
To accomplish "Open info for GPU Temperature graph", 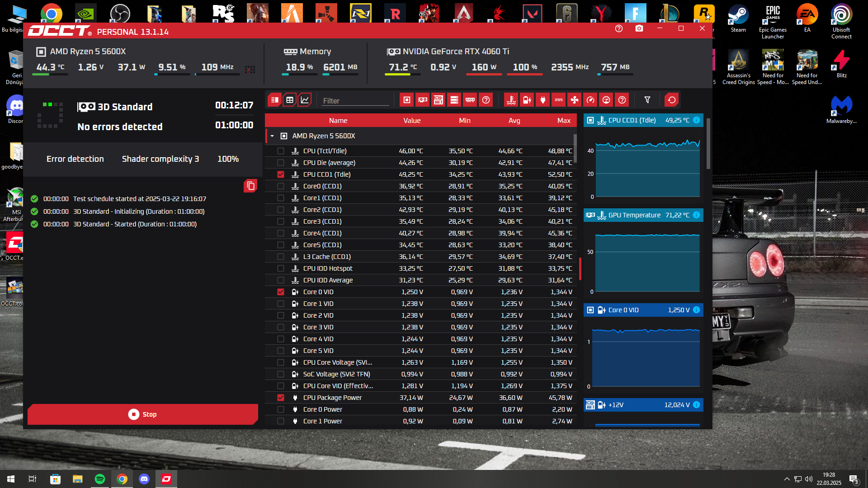I will click(x=697, y=215).
